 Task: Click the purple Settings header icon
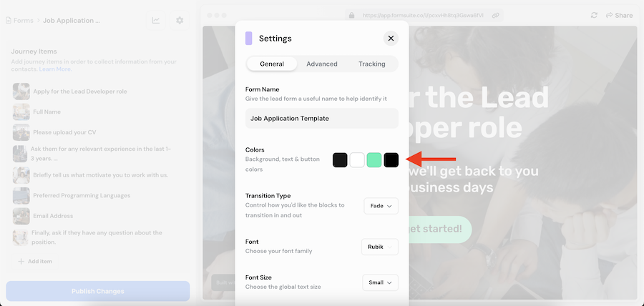248,39
